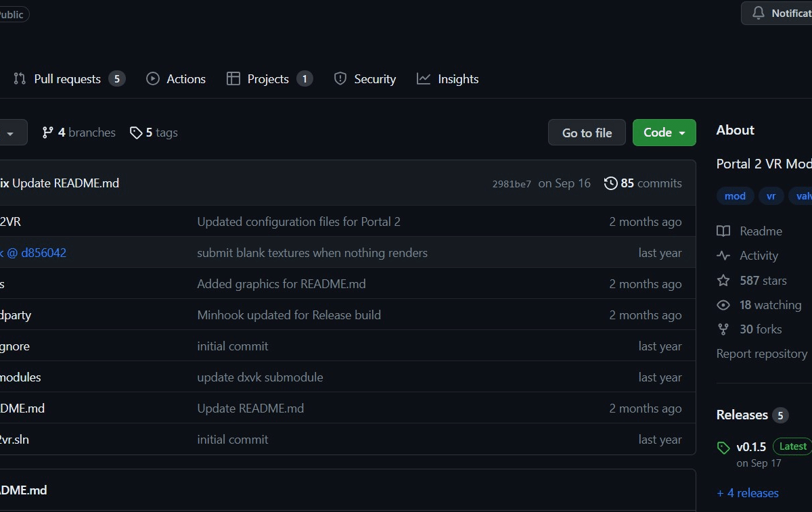This screenshot has height=512, width=812.
Task: Open the Insights tab
Action: click(448, 78)
